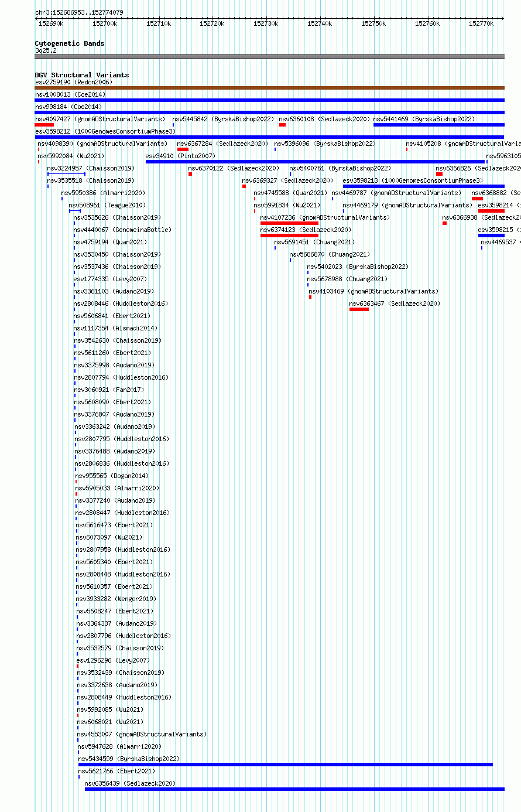The width and height of the screenshot is (521, 812).
Task: Open nsv4103469 (gnomADStructuralVariants) label
Action: tap(373, 291)
